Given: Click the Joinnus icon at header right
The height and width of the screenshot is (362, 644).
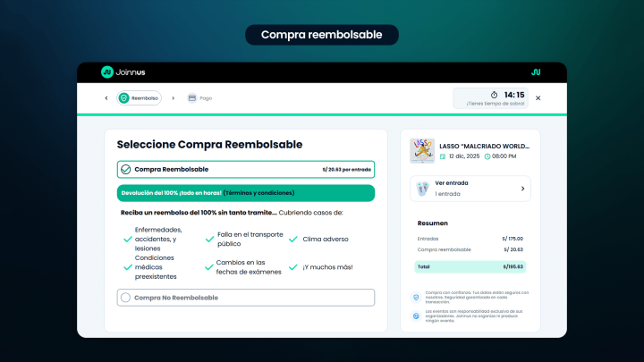Looking at the screenshot, I should click(x=536, y=72).
